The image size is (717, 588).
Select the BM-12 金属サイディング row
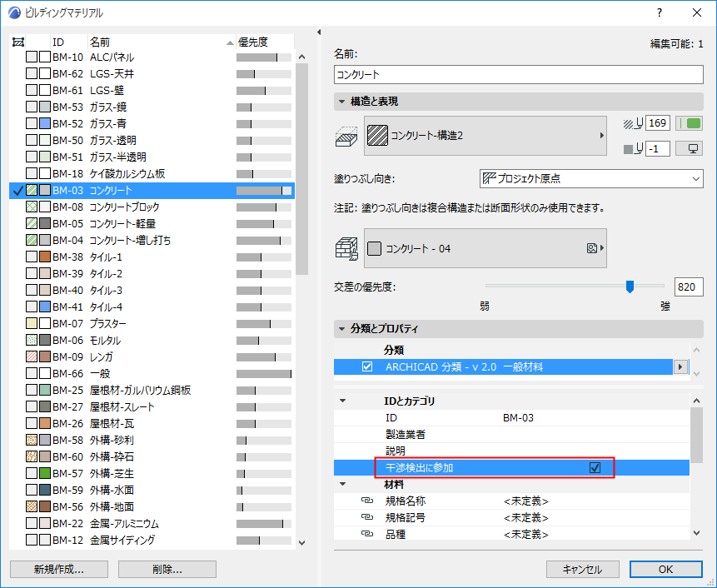point(152,540)
